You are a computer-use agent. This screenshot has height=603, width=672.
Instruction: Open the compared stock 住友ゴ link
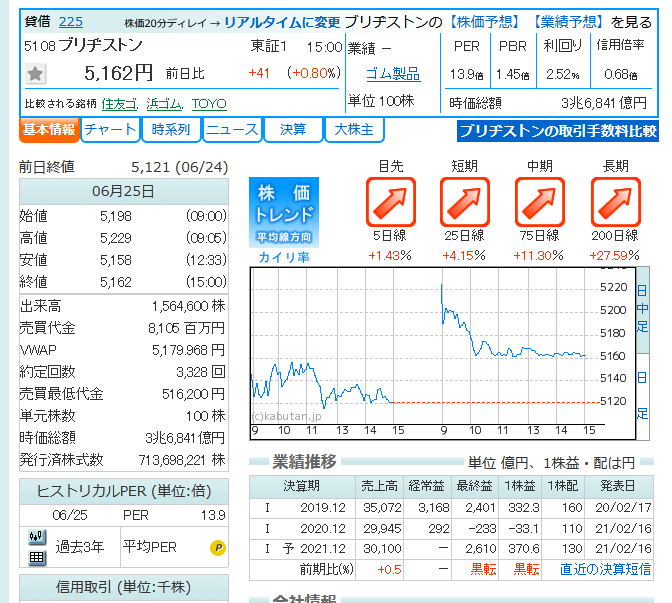tap(120, 104)
